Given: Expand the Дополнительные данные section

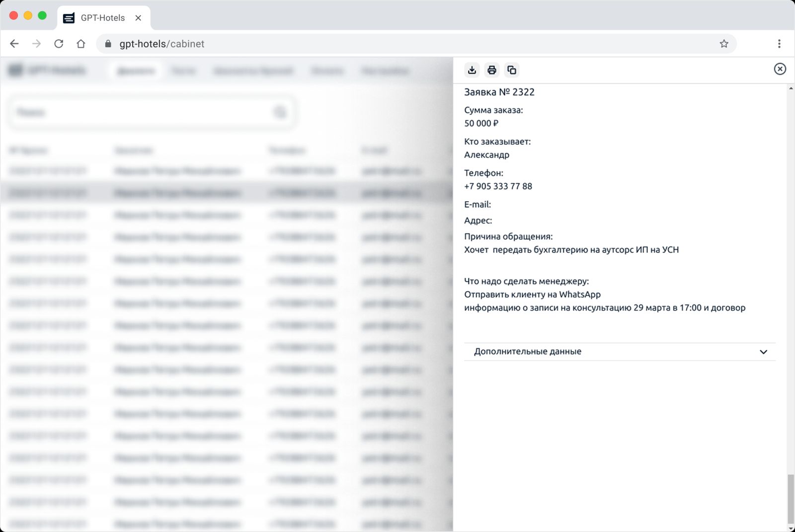Looking at the screenshot, I should [x=527, y=352].
